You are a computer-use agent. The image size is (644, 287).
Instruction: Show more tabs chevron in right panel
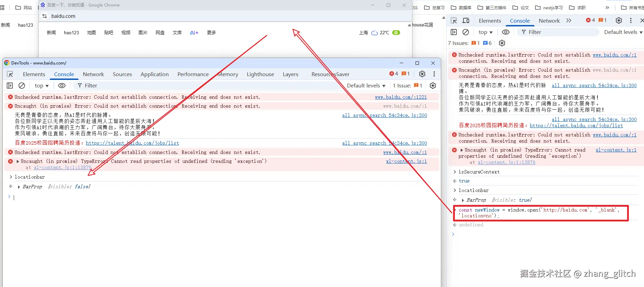[x=569, y=21]
